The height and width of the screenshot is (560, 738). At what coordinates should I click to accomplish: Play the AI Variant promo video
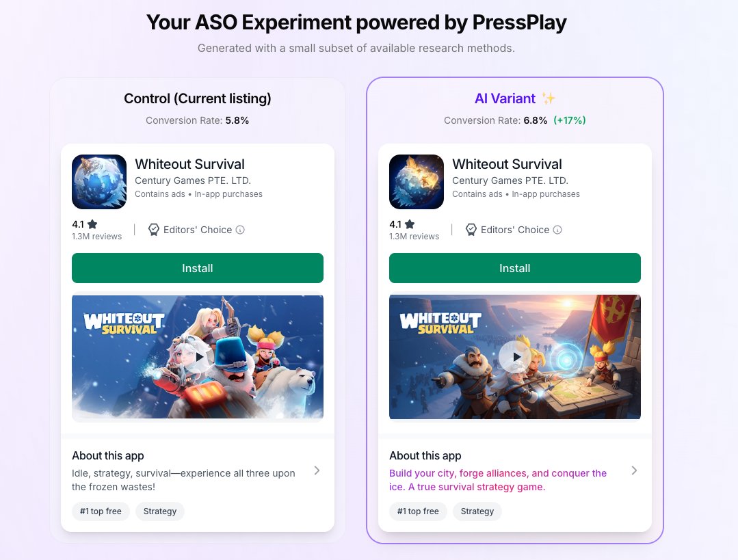coord(516,357)
